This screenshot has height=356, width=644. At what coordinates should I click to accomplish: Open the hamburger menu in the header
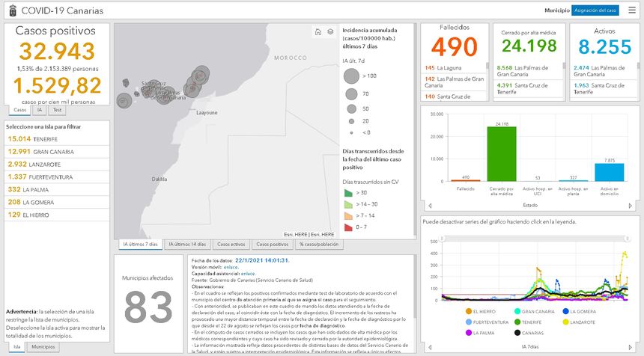tap(632, 11)
